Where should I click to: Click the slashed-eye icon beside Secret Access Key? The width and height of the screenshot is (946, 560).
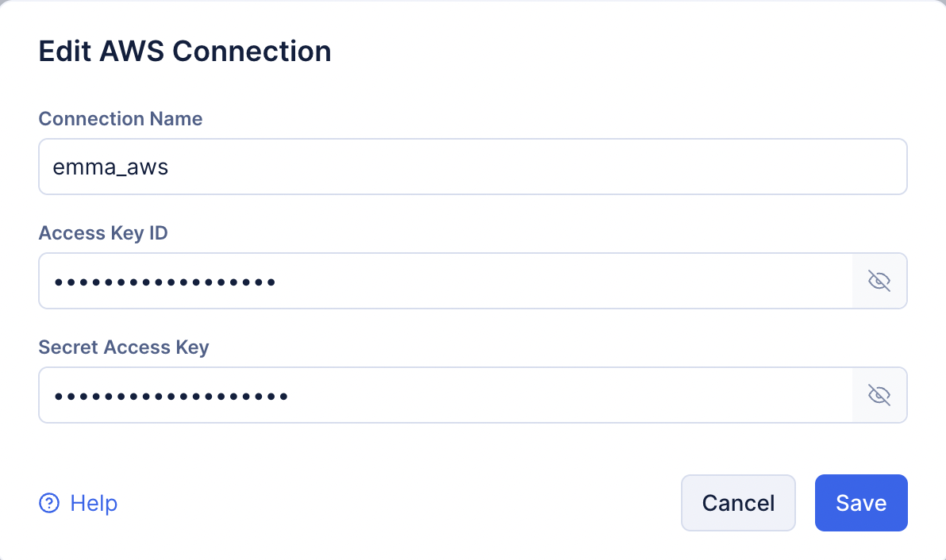tap(879, 395)
